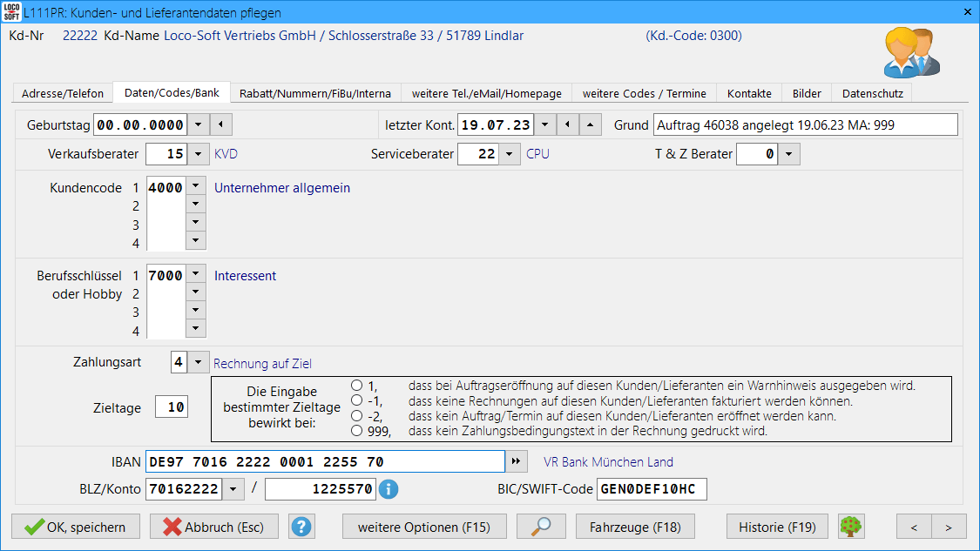Click the customer avatar picture icon
The height and width of the screenshot is (551, 980).
911,53
